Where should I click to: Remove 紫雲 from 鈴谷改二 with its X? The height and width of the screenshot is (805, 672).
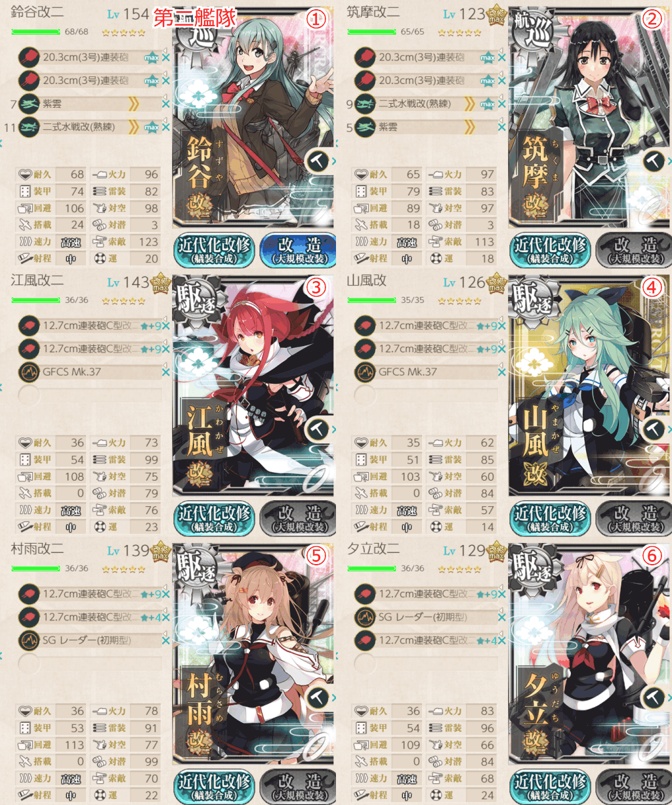coord(165,104)
